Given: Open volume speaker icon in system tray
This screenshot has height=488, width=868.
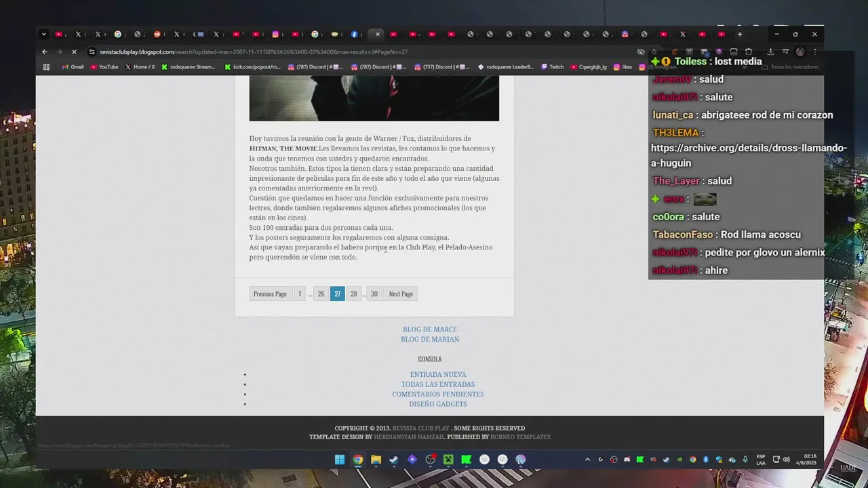Looking at the screenshot, I should [x=786, y=460].
